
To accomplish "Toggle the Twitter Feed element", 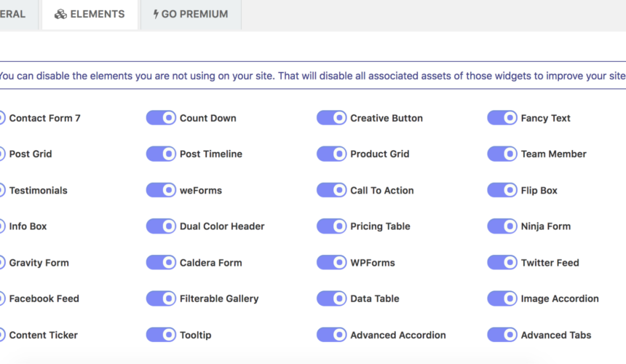I will [502, 262].
